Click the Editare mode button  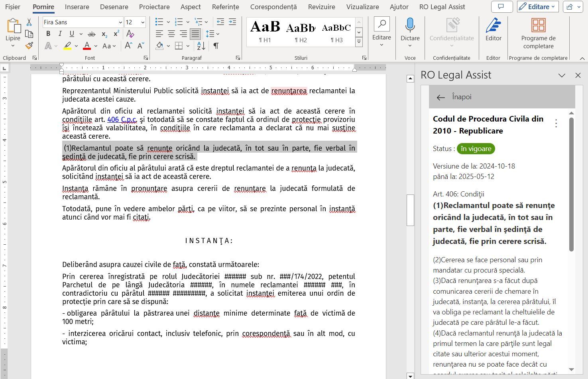click(538, 7)
